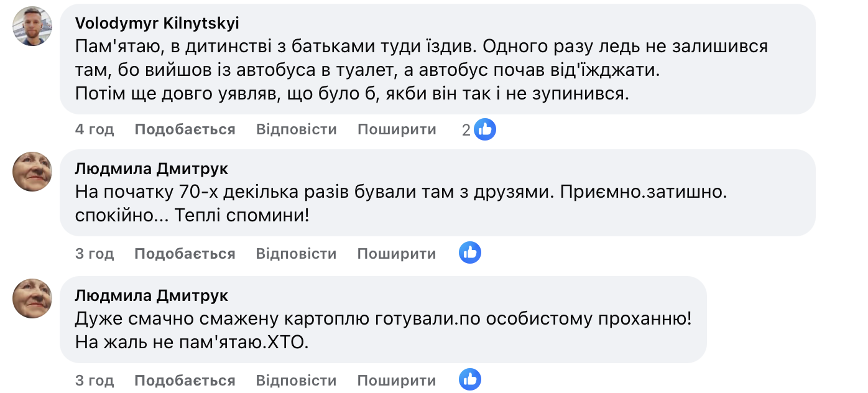Click the like reaction icon on Volodymyr's comment

485,129
